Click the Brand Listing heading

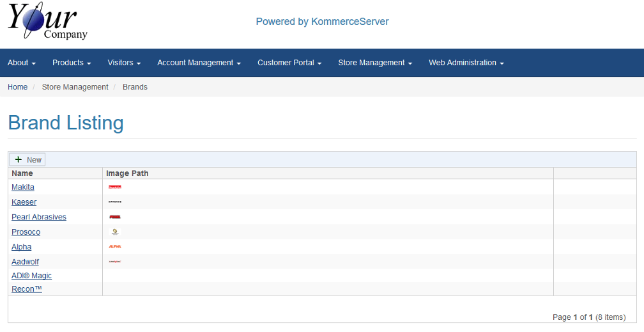[x=66, y=123]
